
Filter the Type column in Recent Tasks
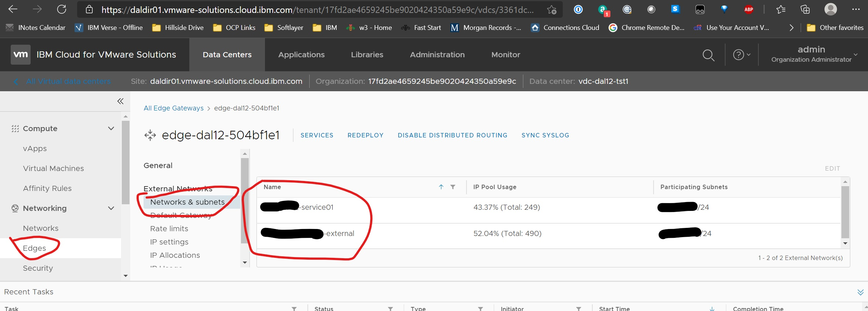[480, 308]
